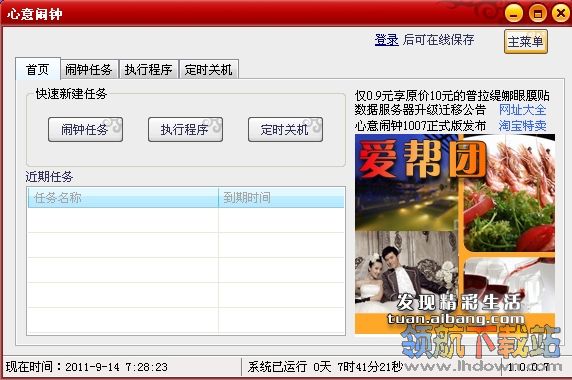This screenshot has height=380, width=572.
Task: Click the 登录 link
Action: click(386, 40)
